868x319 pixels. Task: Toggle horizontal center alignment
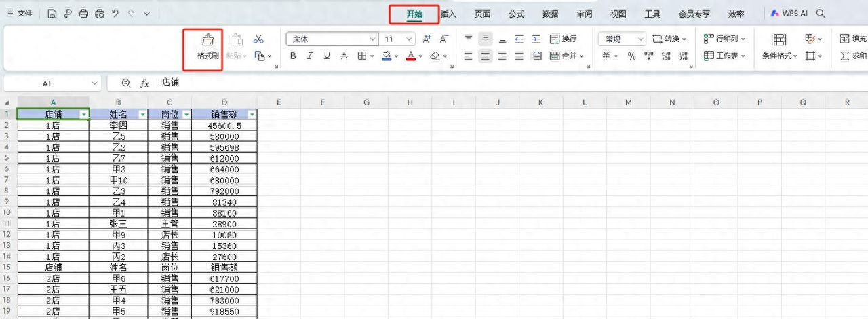[x=486, y=56]
